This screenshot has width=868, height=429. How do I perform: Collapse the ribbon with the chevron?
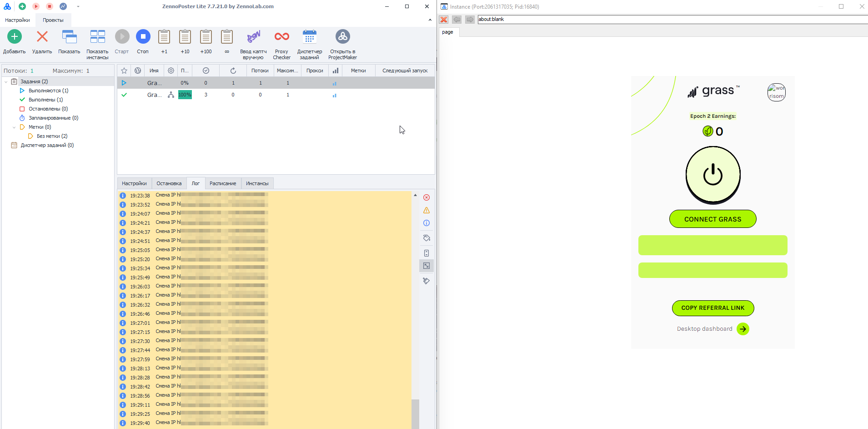(430, 20)
